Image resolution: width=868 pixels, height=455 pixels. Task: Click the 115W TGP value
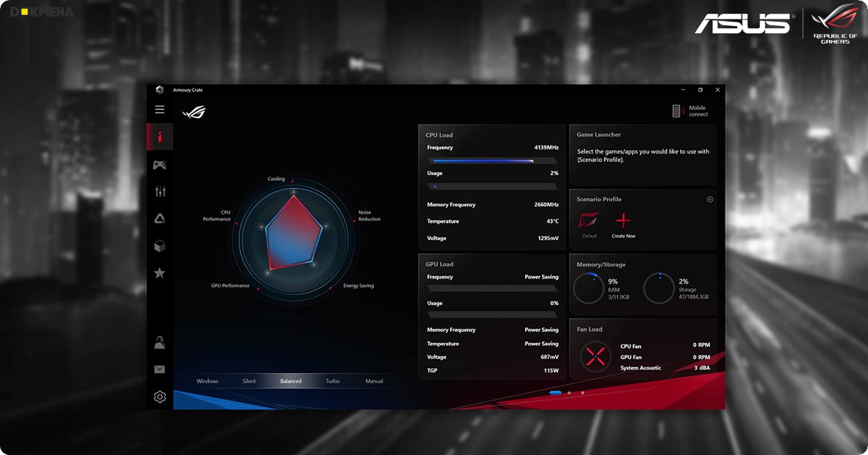[x=552, y=370]
